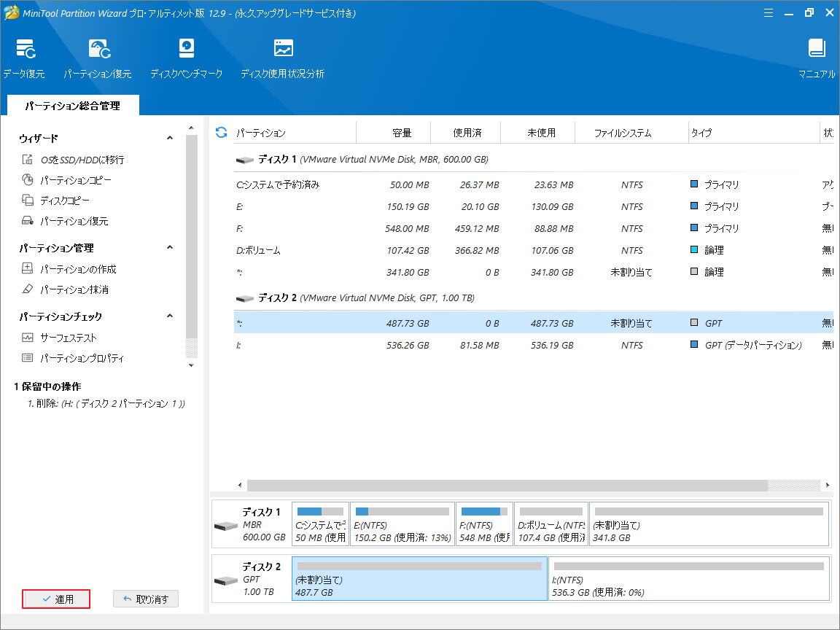Open the hamburger menu in title bar
The height and width of the screenshot is (630, 840).
pyautogui.click(x=769, y=13)
